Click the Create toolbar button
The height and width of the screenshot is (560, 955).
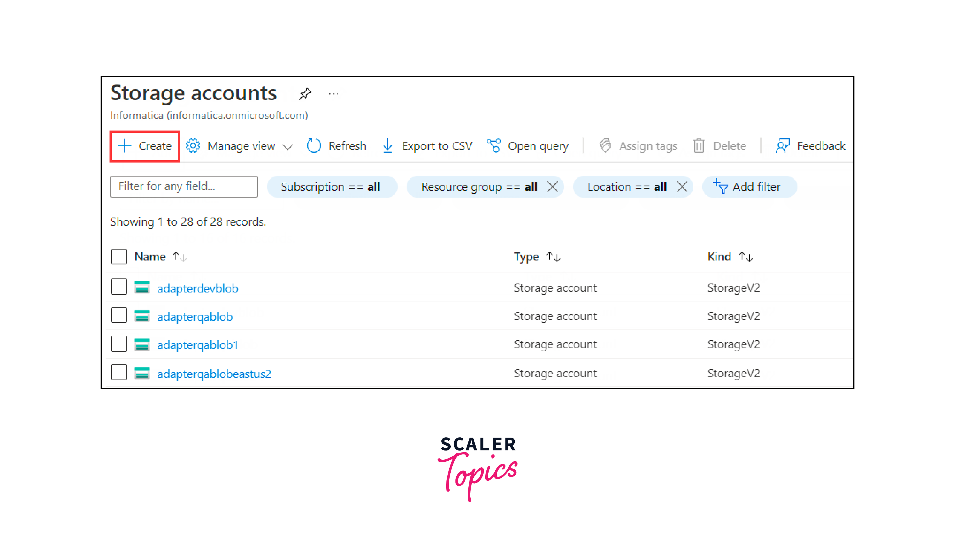pos(145,146)
